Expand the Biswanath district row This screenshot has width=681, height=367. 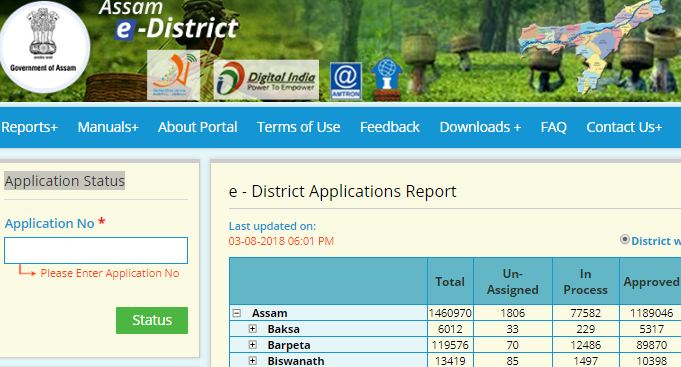[x=253, y=360]
